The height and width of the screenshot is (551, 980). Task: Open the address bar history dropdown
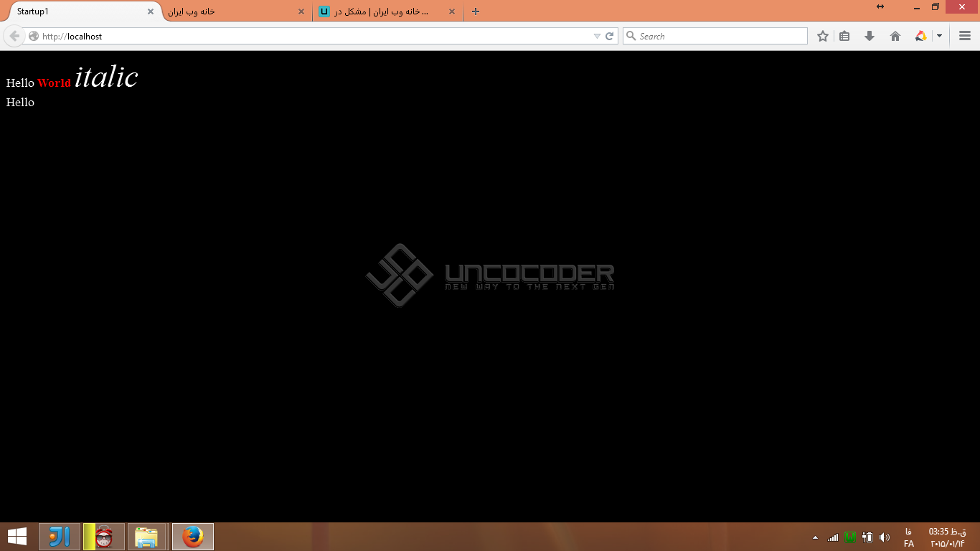597,36
